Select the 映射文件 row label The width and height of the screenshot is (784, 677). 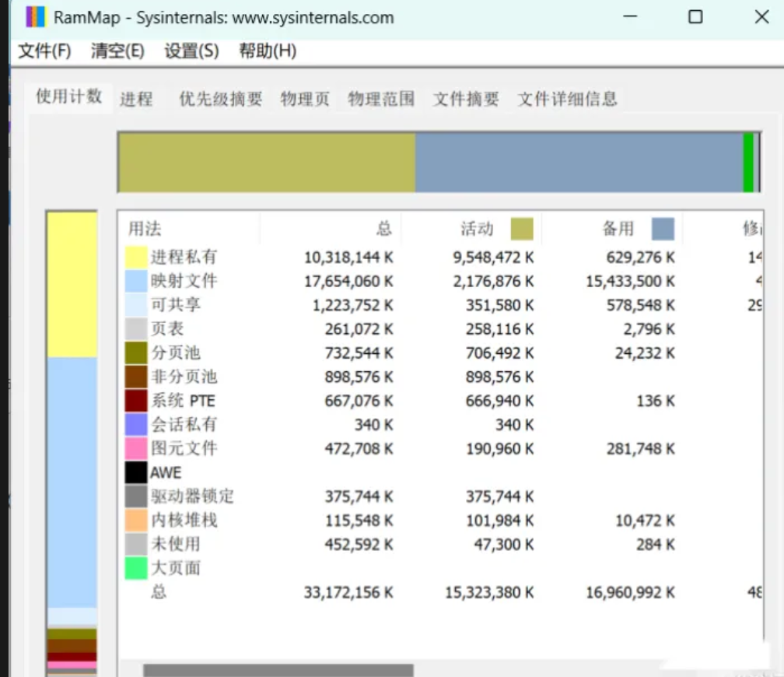184,281
